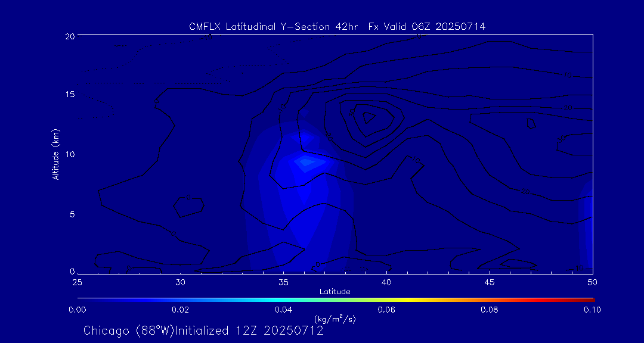Click the colour bar value "0.04"
This screenshot has width=644, height=343.
(x=284, y=310)
